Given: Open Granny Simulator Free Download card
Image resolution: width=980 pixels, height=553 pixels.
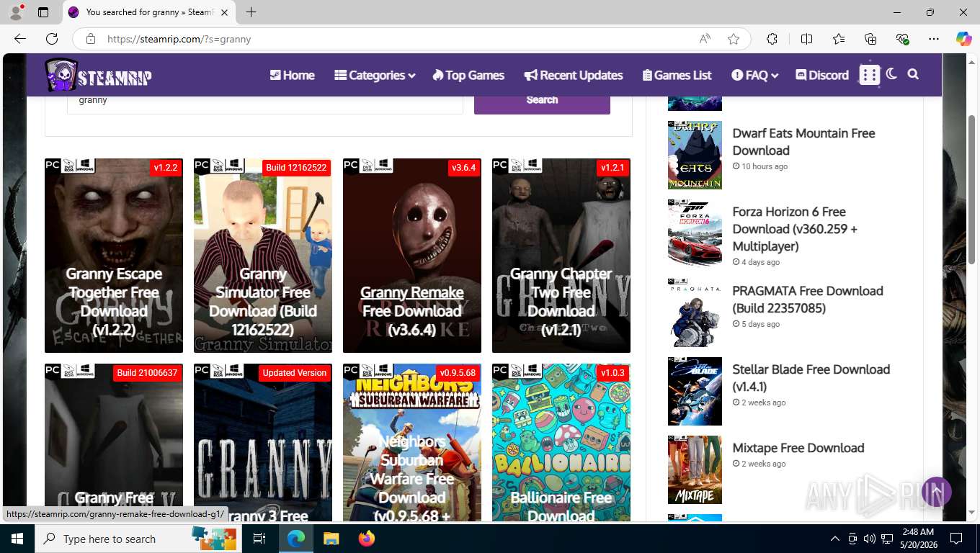Looking at the screenshot, I should tap(263, 256).
